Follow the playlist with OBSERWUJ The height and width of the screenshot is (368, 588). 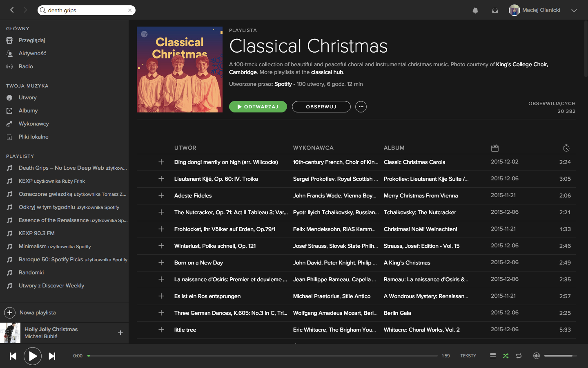[x=321, y=107]
